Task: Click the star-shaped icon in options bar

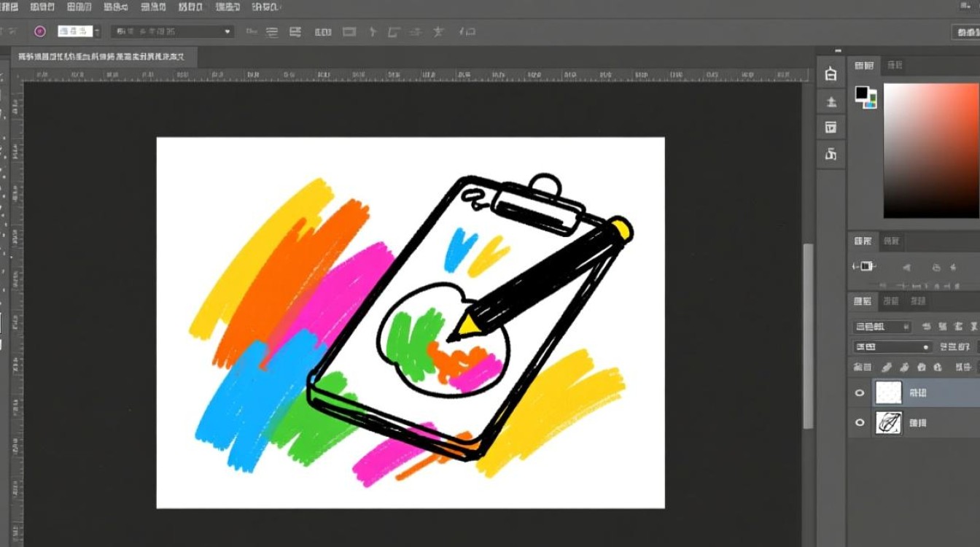Action: (x=438, y=31)
